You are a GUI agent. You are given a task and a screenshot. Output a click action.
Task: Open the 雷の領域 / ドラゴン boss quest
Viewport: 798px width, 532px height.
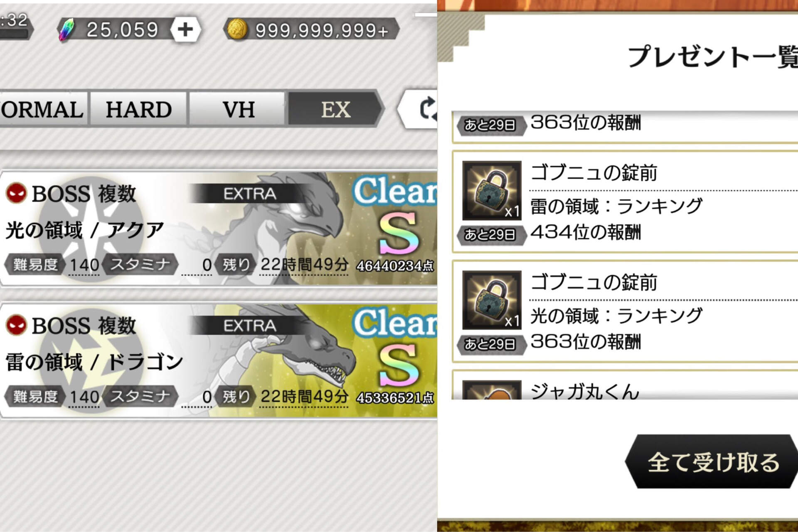coord(219,360)
